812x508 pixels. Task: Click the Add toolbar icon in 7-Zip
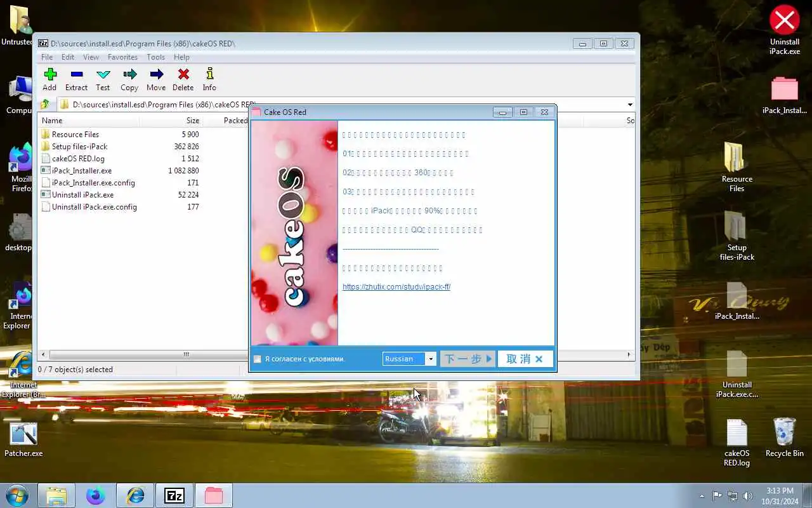point(50,80)
